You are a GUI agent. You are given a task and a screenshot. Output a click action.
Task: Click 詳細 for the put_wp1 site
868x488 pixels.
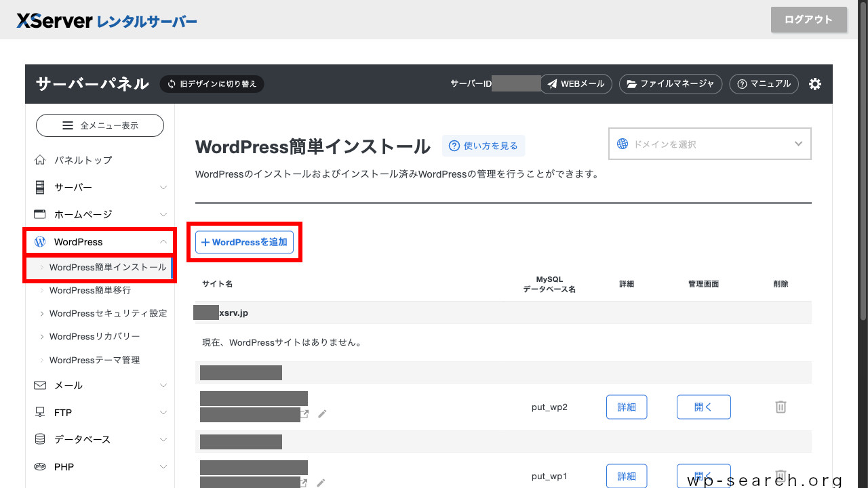[x=626, y=476]
